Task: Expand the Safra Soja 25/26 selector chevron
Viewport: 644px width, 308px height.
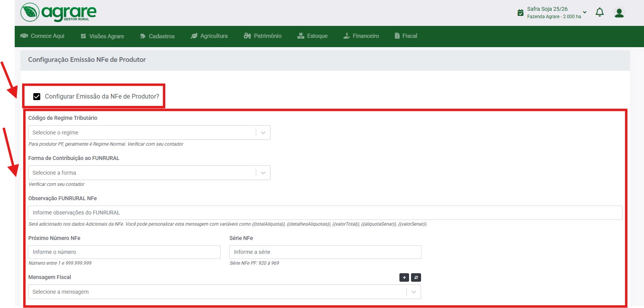Action: pyautogui.click(x=585, y=12)
